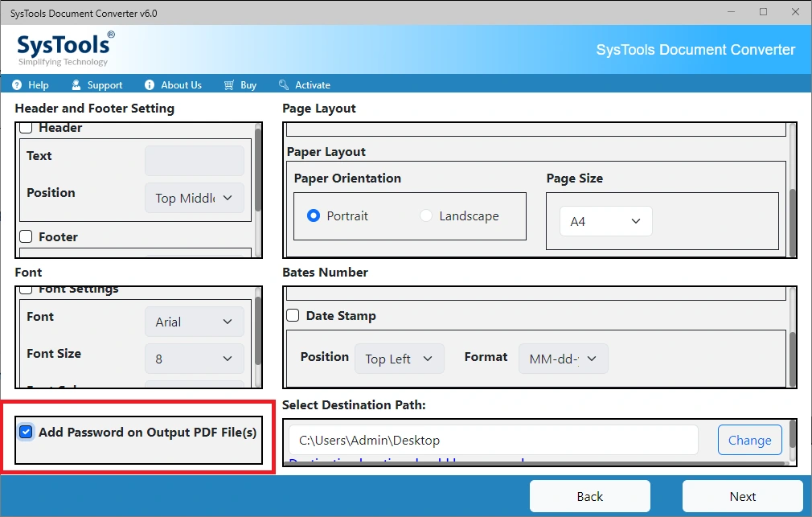Click the Activate key icon
The image size is (812, 517).
[284, 85]
